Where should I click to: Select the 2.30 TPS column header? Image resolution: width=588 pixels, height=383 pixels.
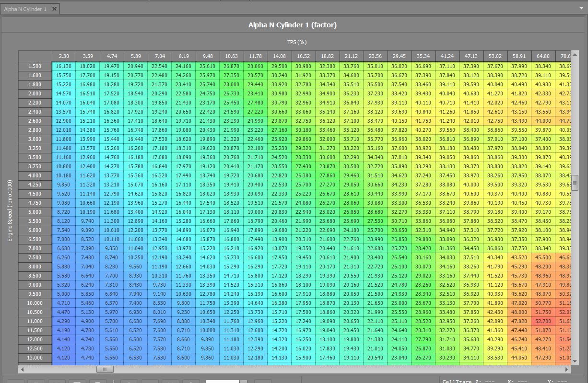click(64, 57)
